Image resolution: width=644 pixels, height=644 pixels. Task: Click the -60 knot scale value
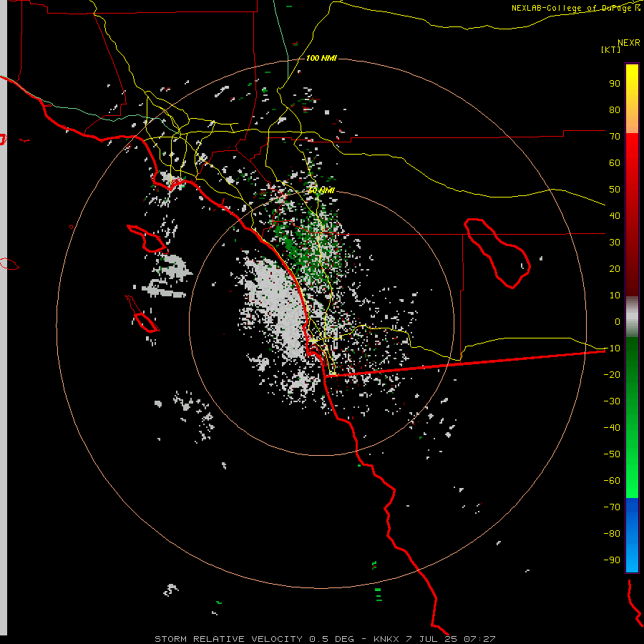[x=612, y=481]
